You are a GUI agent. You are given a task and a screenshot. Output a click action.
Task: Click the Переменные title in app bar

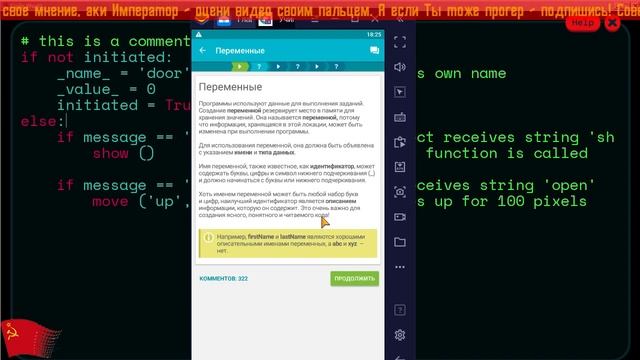point(240,51)
